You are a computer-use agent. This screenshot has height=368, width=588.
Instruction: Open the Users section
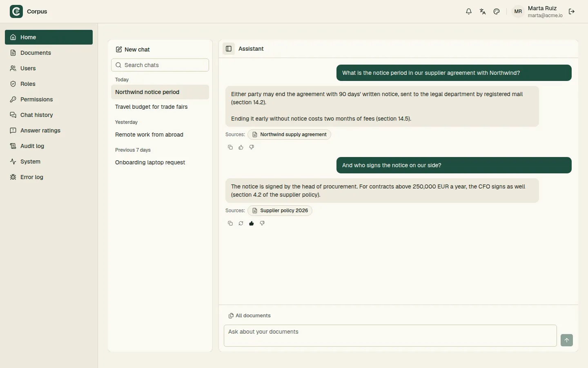pos(49,68)
